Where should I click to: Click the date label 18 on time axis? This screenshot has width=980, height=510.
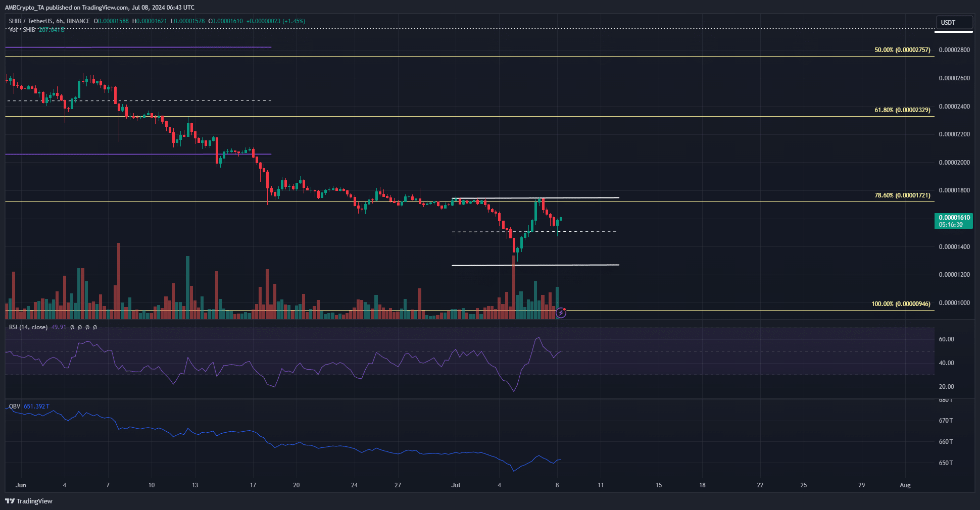pyautogui.click(x=702, y=485)
